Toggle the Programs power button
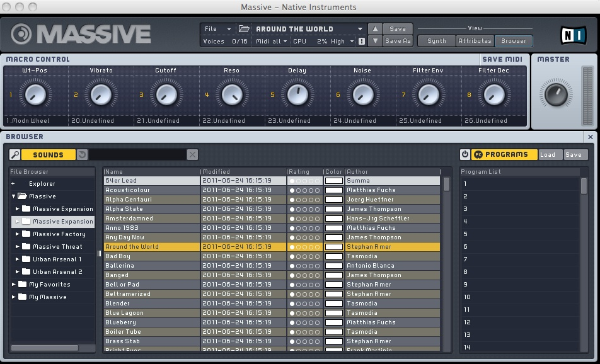 [x=465, y=154]
